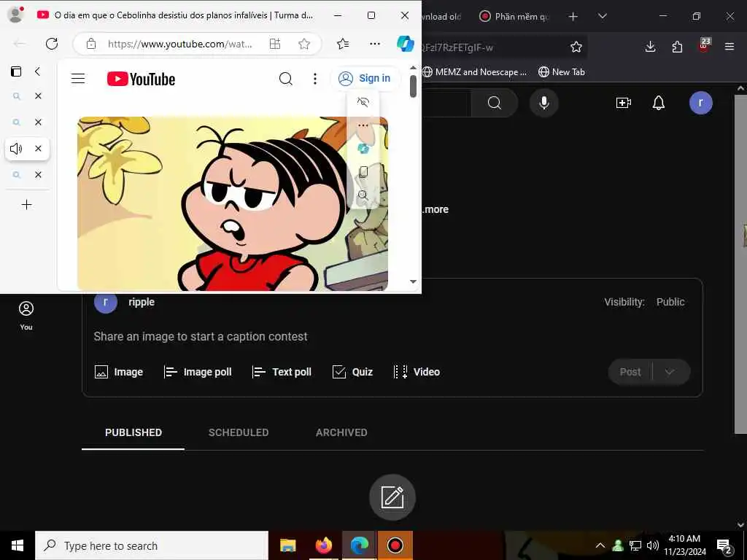747x560 pixels.
Task: Expand Firefox list all tabs chevron
Action: click(602, 17)
